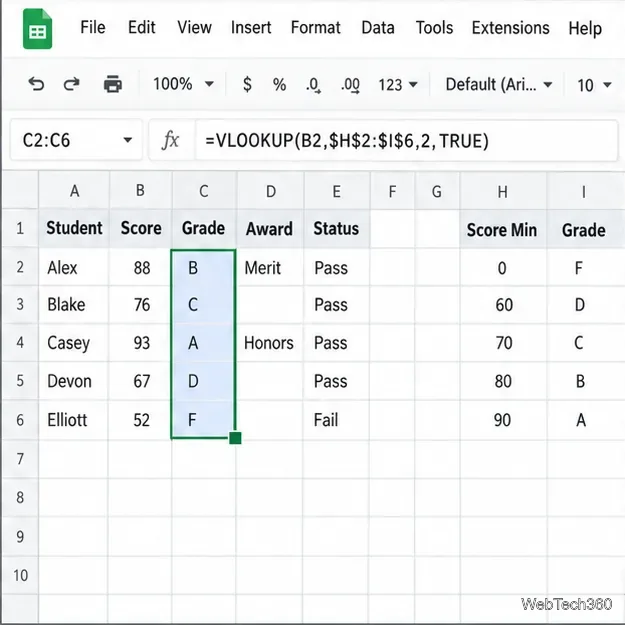Open the Tools menu
Screen dimensions: 625x625
(434, 28)
